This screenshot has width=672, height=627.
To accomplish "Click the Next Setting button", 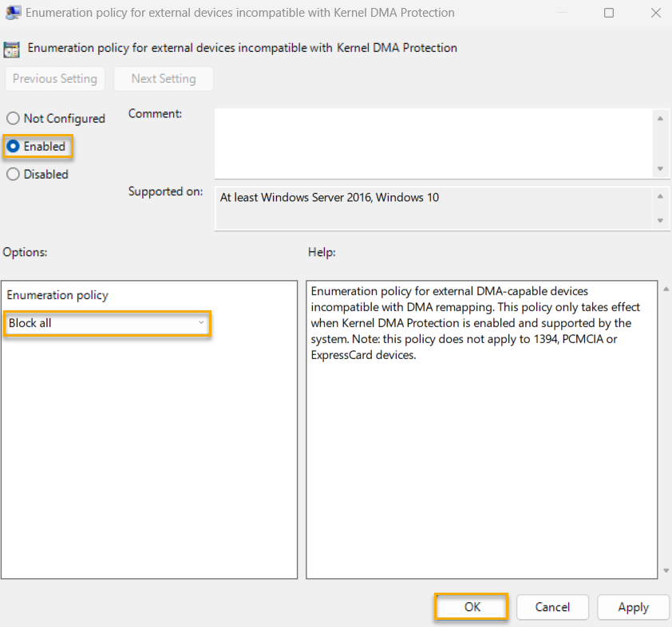I will (x=164, y=78).
